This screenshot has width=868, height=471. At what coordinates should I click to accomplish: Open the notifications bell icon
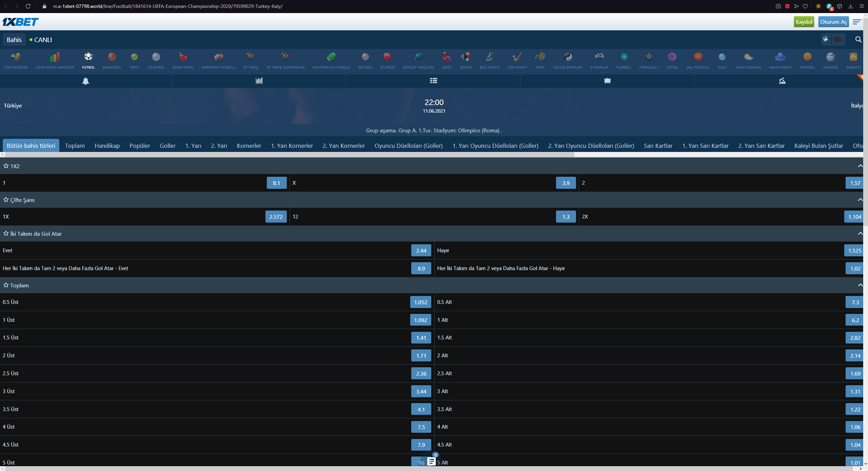click(x=85, y=81)
